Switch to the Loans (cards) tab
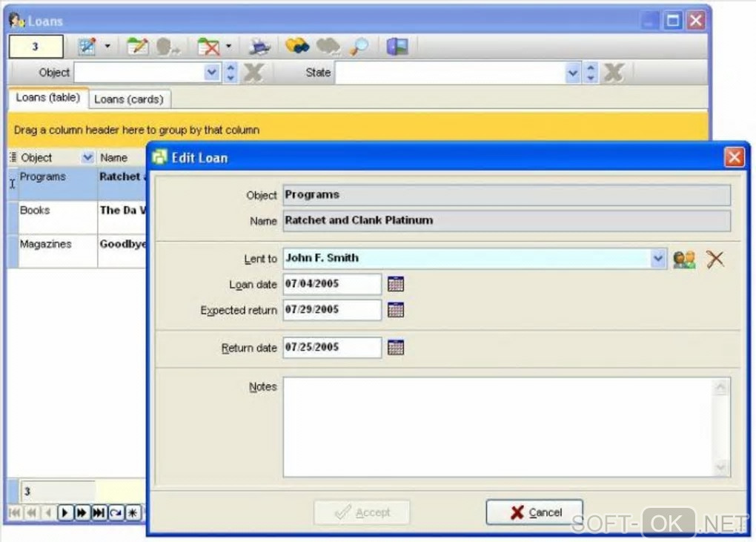Screen dimensions: 756x542 click(x=129, y=99)
